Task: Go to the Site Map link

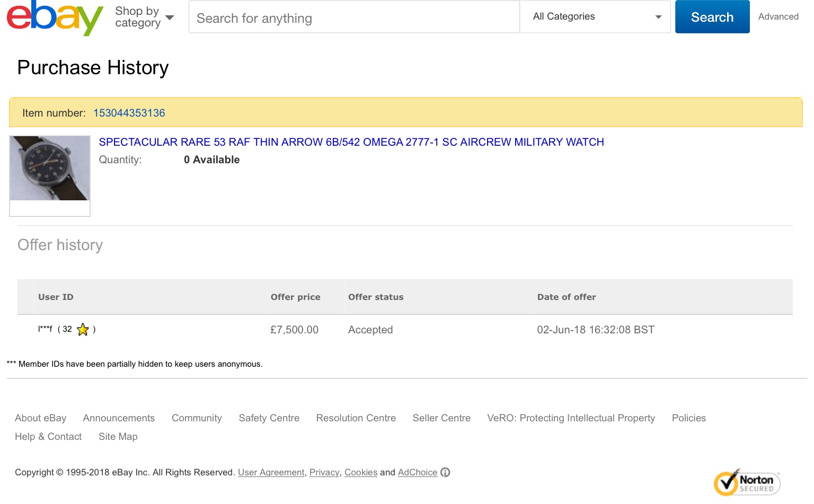Action: click(x=118, y=437)
